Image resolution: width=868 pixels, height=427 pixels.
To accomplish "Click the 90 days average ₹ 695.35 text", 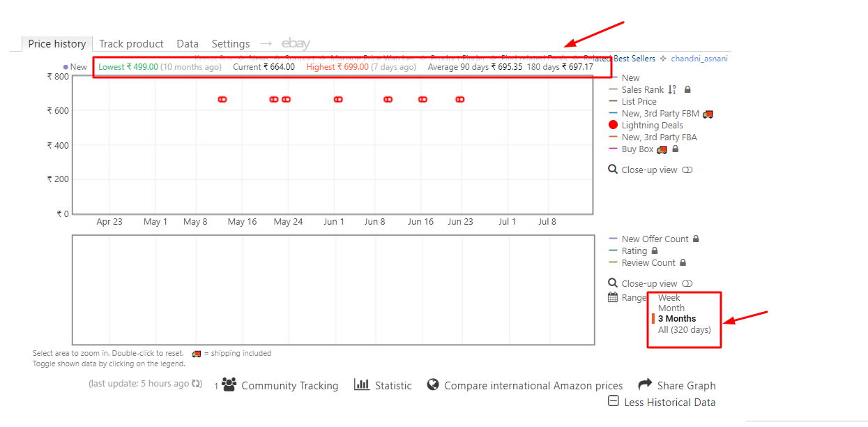I will point(475,67).
